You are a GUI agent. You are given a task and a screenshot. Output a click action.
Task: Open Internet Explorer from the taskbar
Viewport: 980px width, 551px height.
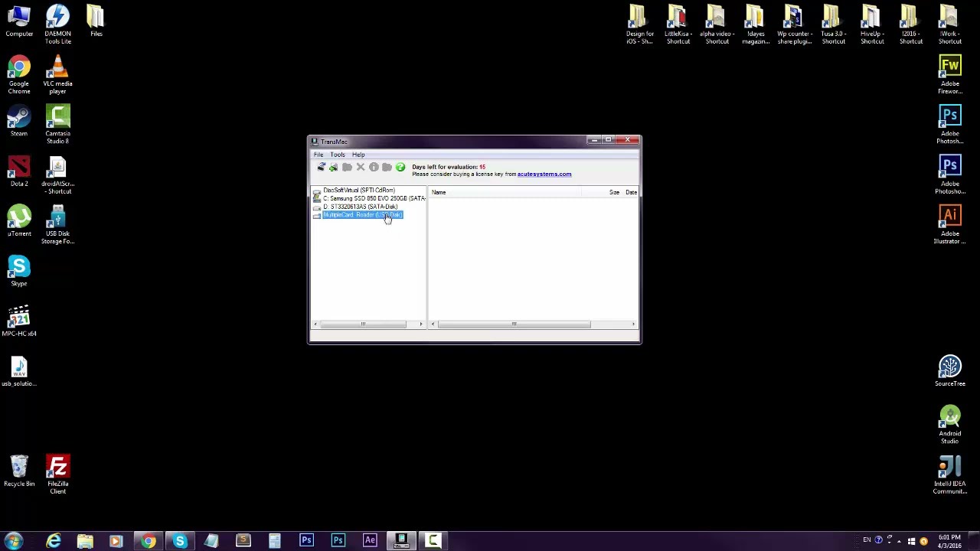[54, 541]
